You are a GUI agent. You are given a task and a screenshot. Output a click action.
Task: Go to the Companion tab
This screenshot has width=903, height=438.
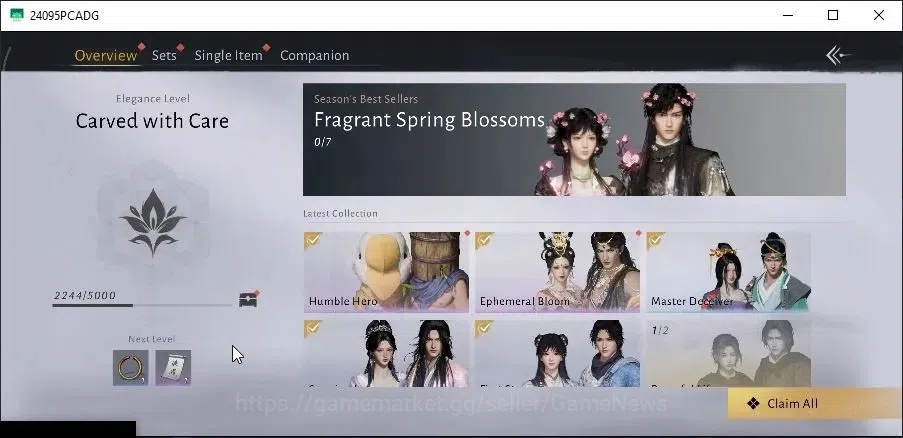[314, 55]
